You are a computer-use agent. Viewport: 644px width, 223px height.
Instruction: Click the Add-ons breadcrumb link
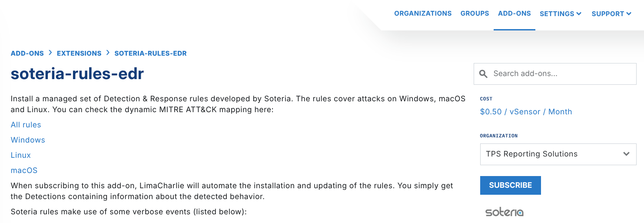(27, 53)
